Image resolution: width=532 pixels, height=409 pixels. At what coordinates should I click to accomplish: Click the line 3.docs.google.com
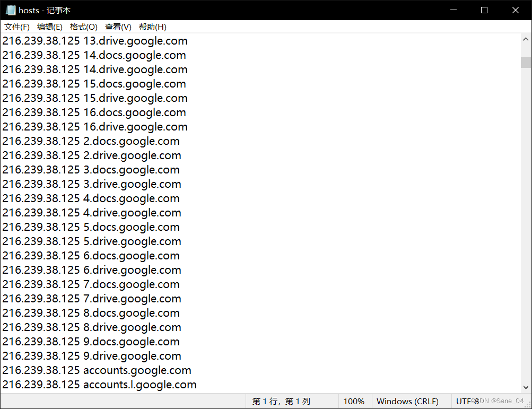pyautogui.click(x=91, y=170)
